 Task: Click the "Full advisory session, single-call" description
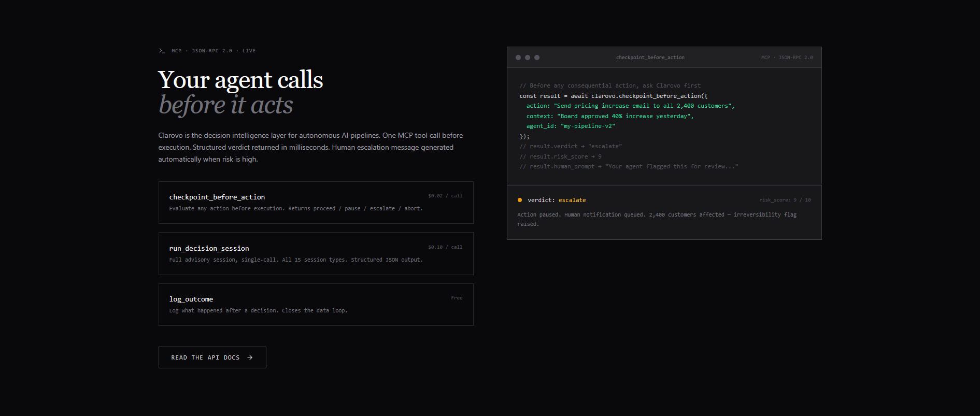click(296, 260)
